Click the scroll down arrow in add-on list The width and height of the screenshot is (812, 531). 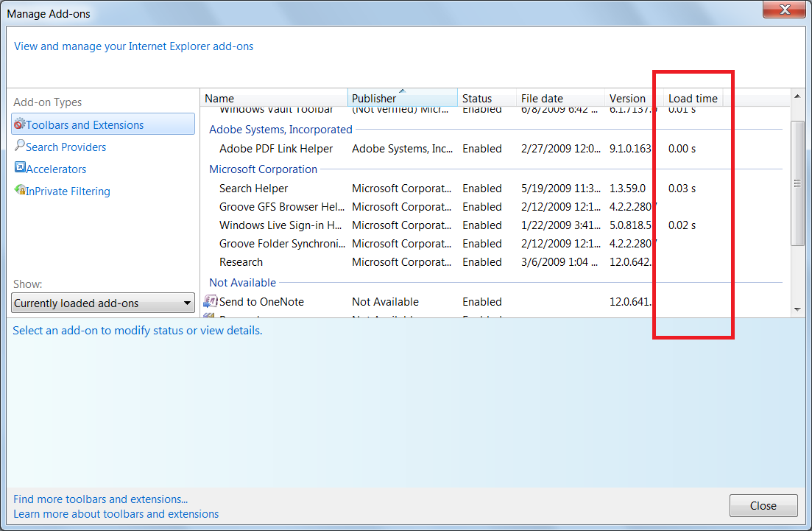point(797,310)
